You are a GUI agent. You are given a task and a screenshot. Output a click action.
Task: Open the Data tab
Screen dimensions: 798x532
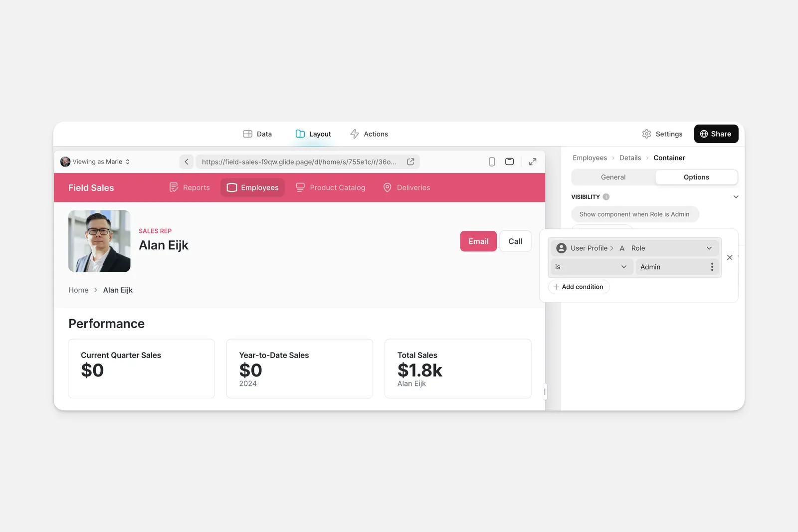pos(257,134)
